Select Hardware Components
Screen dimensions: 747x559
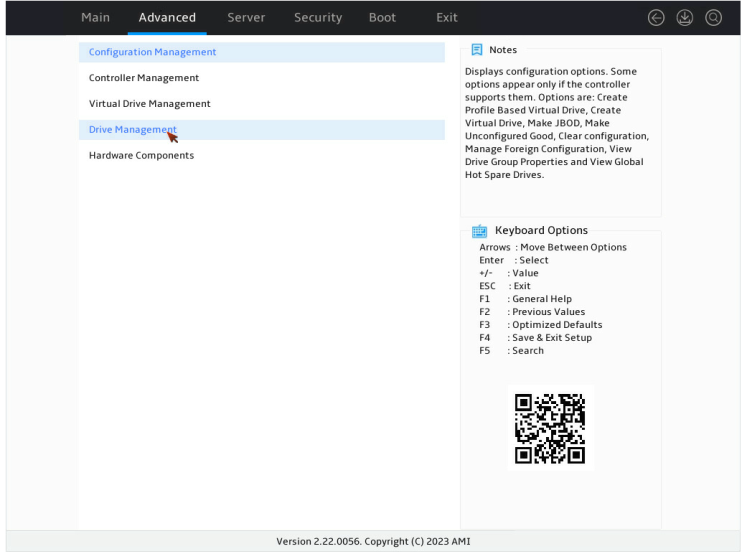(x=262, y=155)
